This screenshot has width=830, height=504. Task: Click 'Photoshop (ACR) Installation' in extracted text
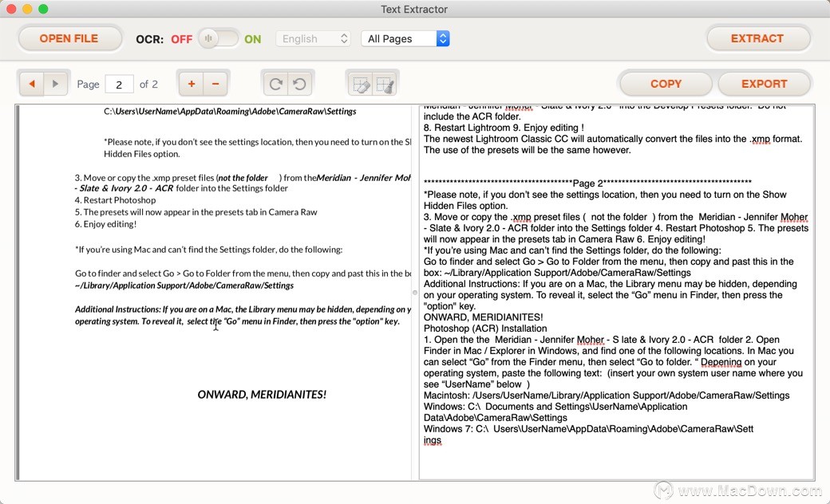tap(485, 328)
